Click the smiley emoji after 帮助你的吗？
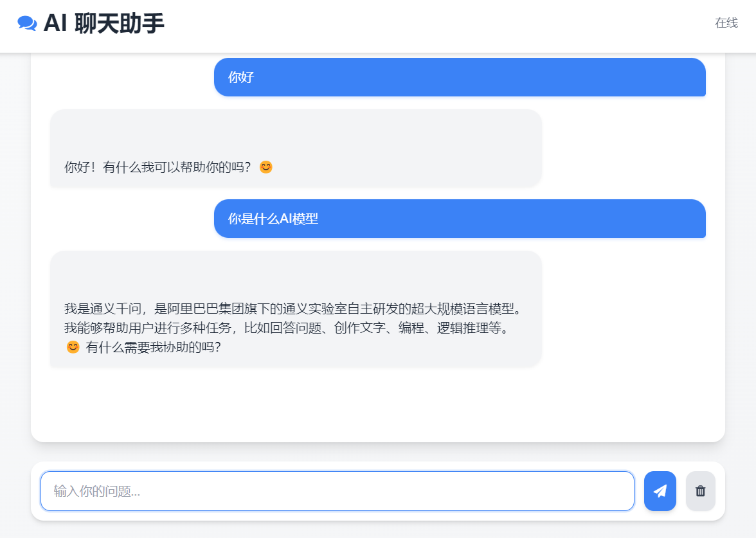The width and height of the screenshot is (756, 538). coord(265,167)
